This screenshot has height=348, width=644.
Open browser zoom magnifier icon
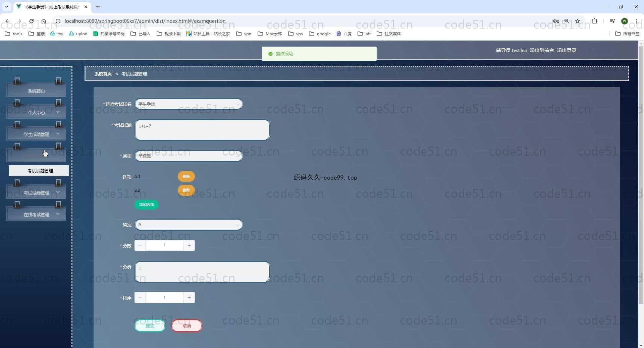click(x=567, y=21)
